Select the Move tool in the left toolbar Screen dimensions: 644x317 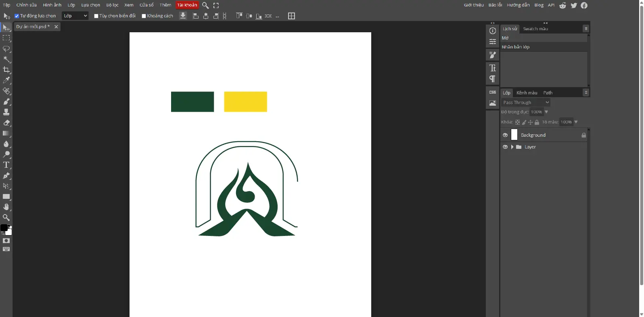6,27
